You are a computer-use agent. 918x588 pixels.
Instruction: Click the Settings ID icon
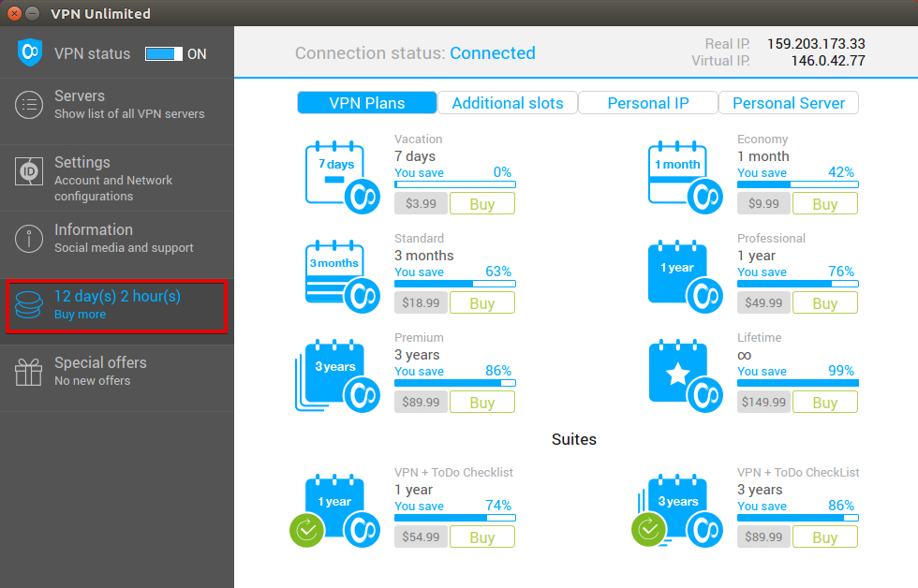coord(29,171)
